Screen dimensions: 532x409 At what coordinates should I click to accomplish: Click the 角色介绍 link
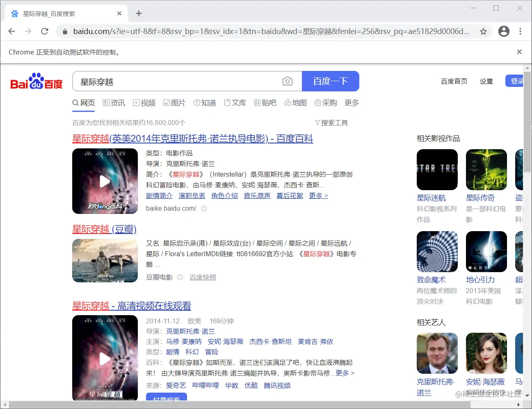tap(224, 196)
